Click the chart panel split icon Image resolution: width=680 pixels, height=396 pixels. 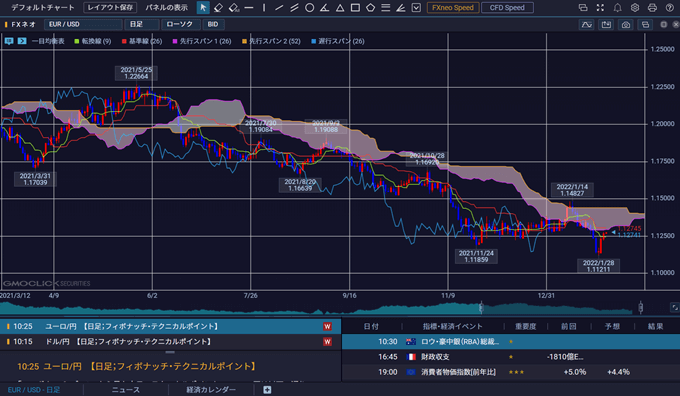tap(645, 25)
